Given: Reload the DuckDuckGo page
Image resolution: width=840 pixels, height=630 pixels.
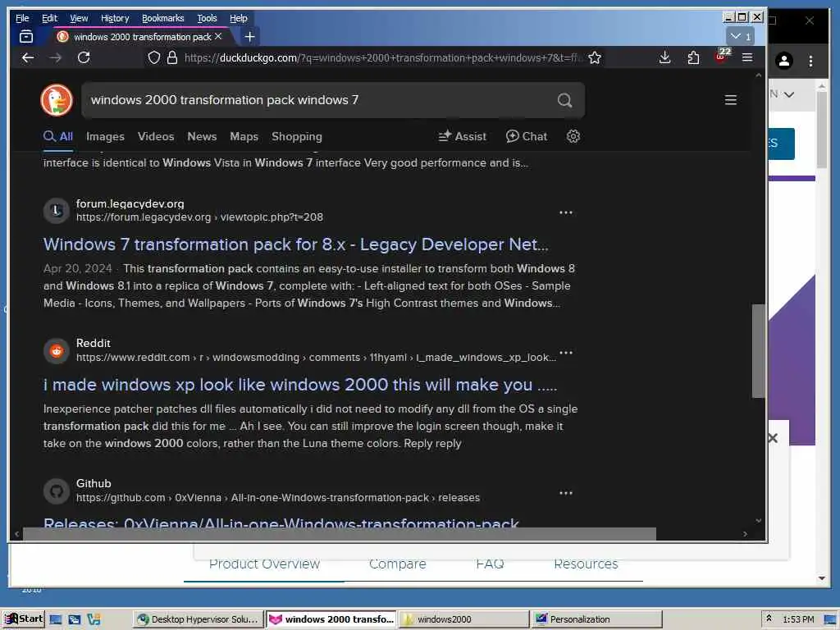Looking at the screenshot, I should coord(84,57).
